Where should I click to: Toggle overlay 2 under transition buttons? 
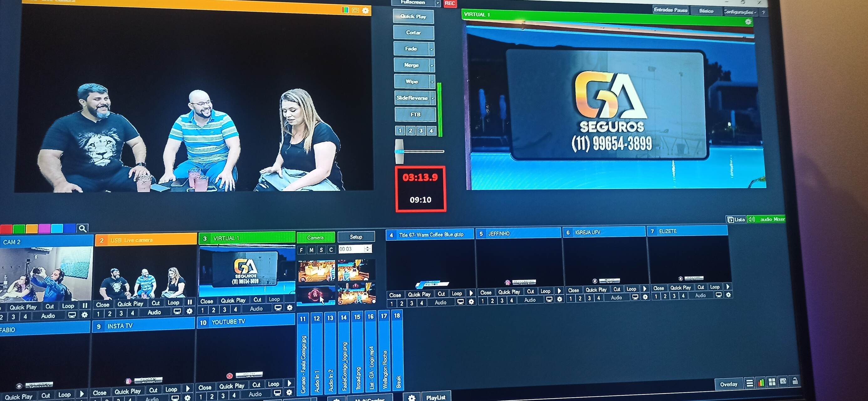click(410, 131)
